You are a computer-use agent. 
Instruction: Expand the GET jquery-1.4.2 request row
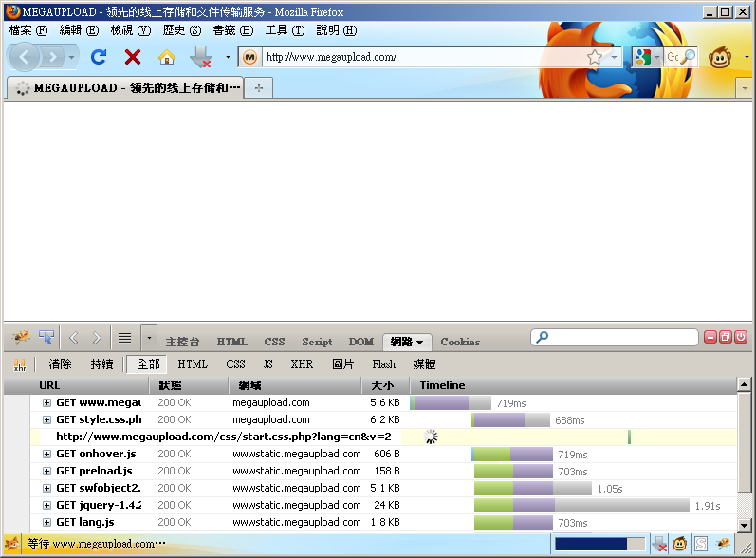tap(46, 505)
